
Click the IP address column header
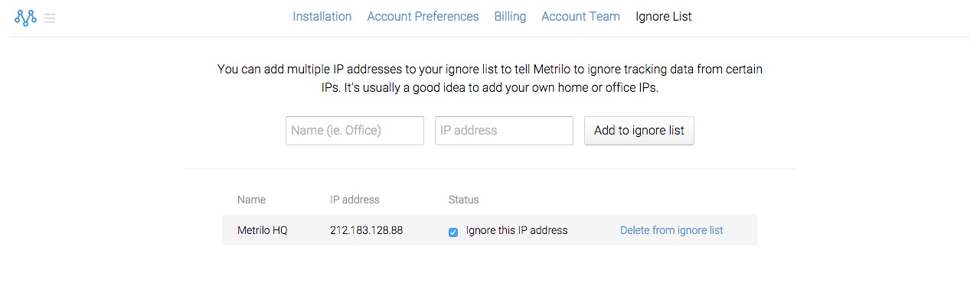(354, 200)
